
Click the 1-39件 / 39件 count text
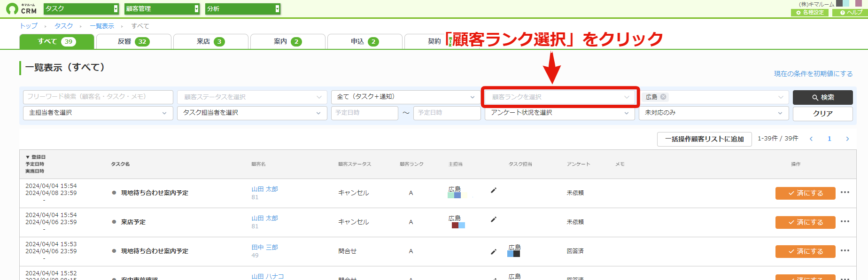[x=778, y=139]
